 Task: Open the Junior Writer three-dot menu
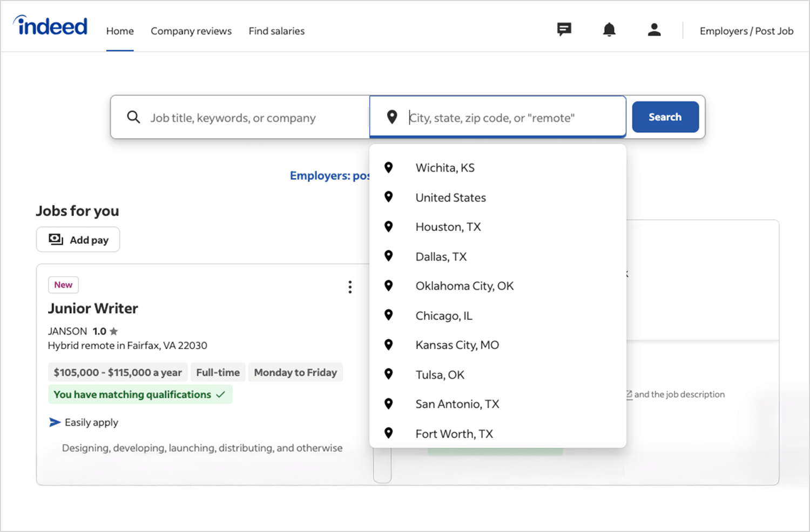tap(350, 287)
